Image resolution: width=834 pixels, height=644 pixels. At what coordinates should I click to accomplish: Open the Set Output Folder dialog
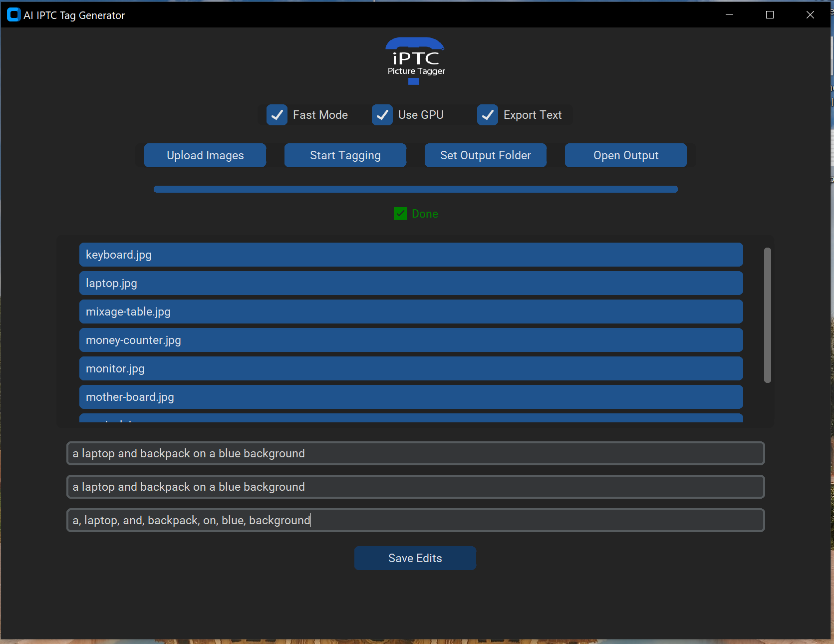485,155
